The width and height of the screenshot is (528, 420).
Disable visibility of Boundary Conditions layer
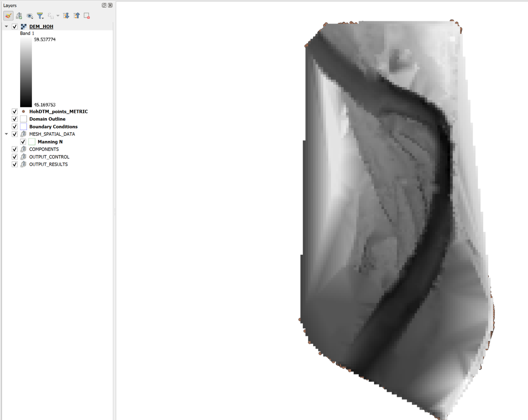pyautogui.click(x=15, y=127)
